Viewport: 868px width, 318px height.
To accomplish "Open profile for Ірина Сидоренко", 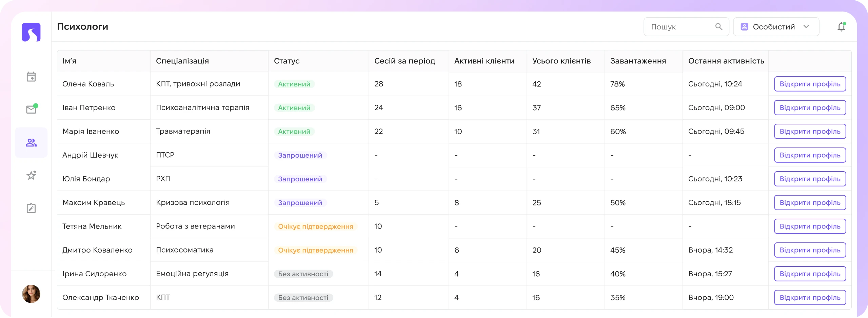I will pos(810,274).
